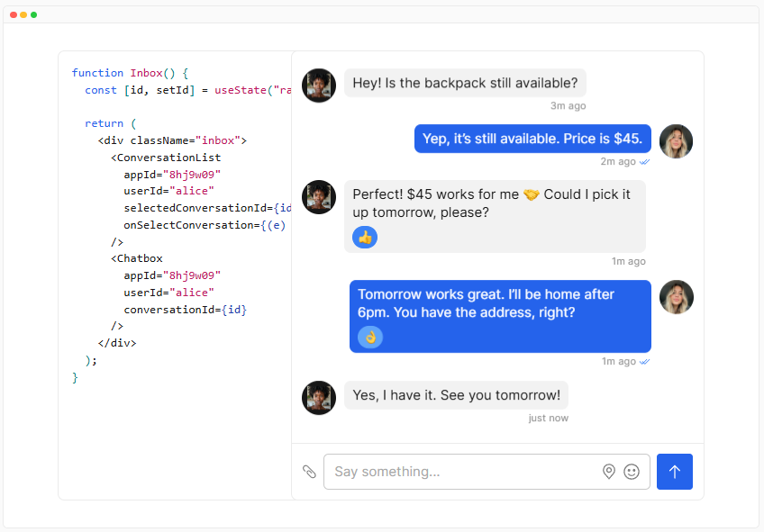Screen dimensions: 764x532
Task: Click the woman's avatar on the Tomorrow message
Action: click(676, 297)
